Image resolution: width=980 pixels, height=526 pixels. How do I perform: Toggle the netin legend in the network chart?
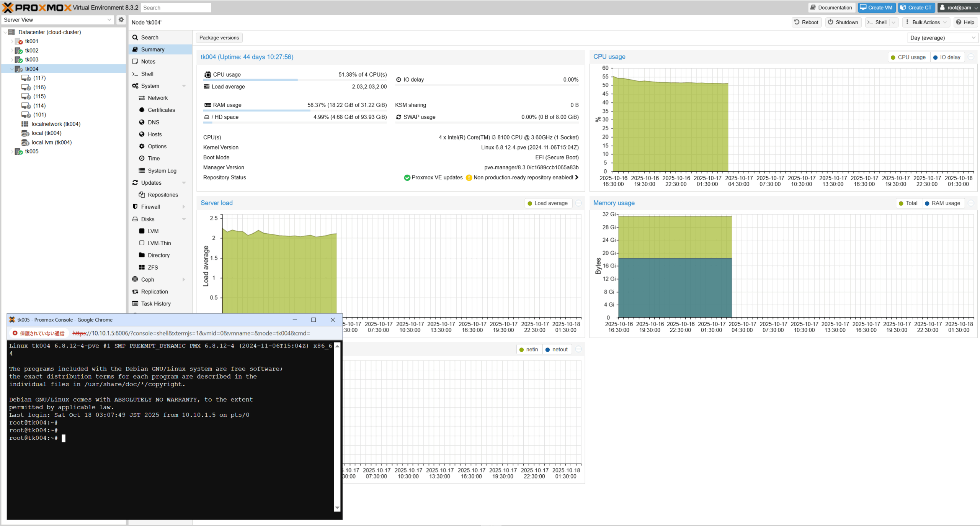click(529, 349)
